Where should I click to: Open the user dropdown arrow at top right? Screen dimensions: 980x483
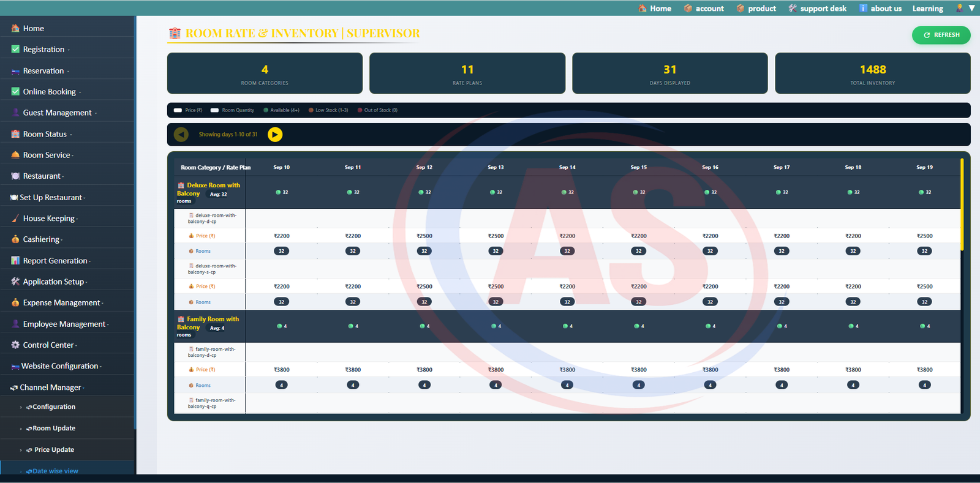tap(971, 8)
